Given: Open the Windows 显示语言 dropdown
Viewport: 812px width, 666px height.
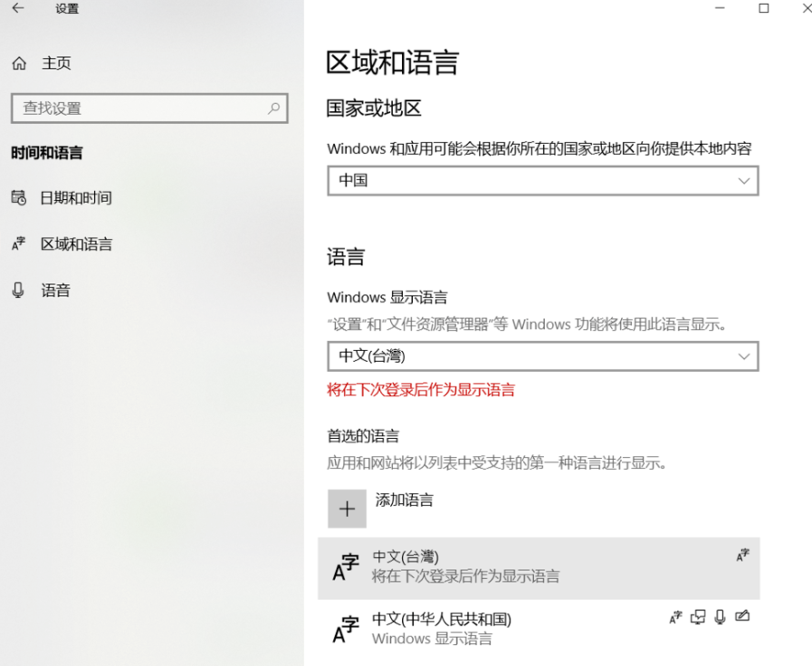Looking at the screenshot, I should (543, 356).
